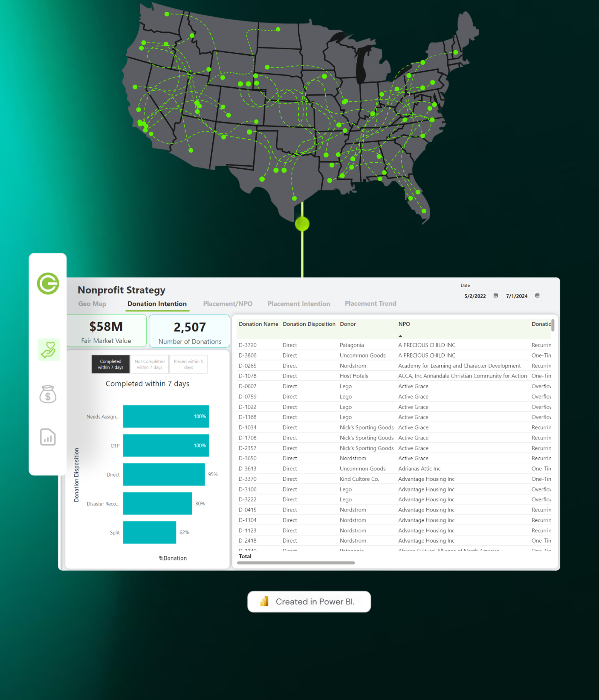The image size is (599, 700).
Task: Click the table's horizontal scrollbar
Action: click(296, 563)
